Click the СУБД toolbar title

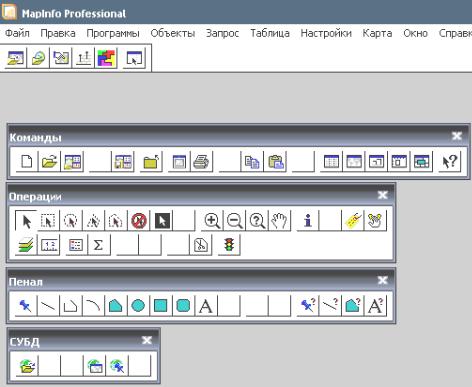[x=25, y=342]
